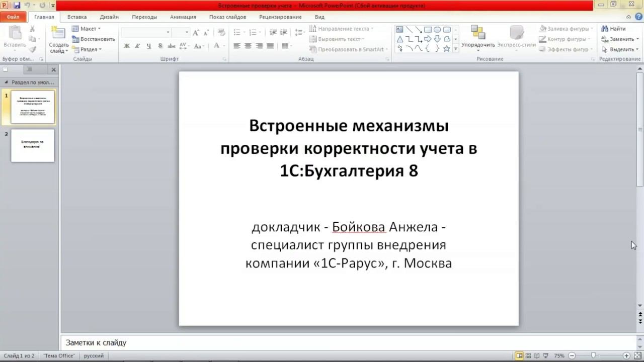Open PowerPoint help with the question mark
Image resolution: width=644 pixels, height=362 pixels.
click(639, 17)
